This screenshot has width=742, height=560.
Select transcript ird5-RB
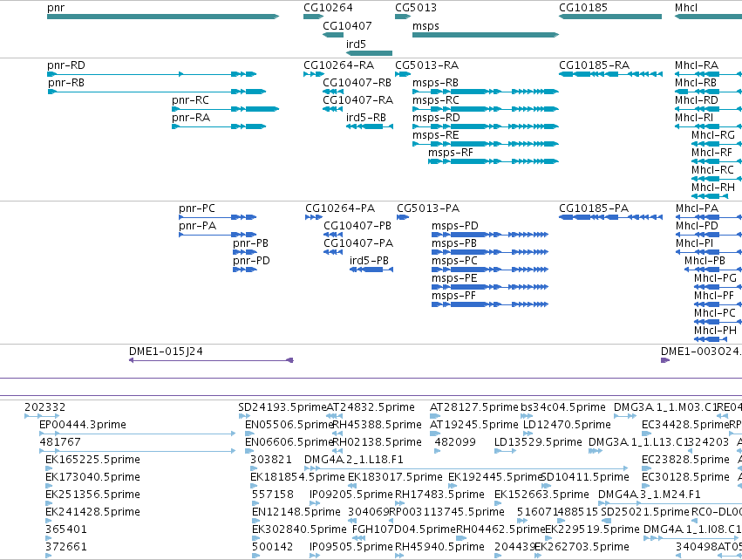370,126
